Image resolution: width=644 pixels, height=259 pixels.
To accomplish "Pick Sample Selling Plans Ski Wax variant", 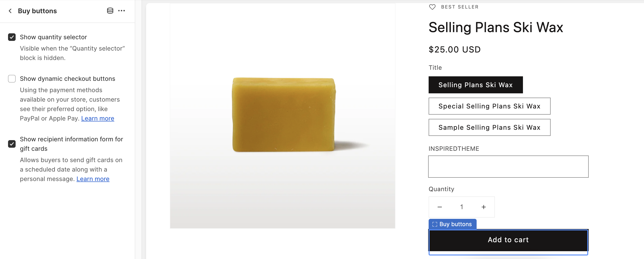I will coord(489,128).
